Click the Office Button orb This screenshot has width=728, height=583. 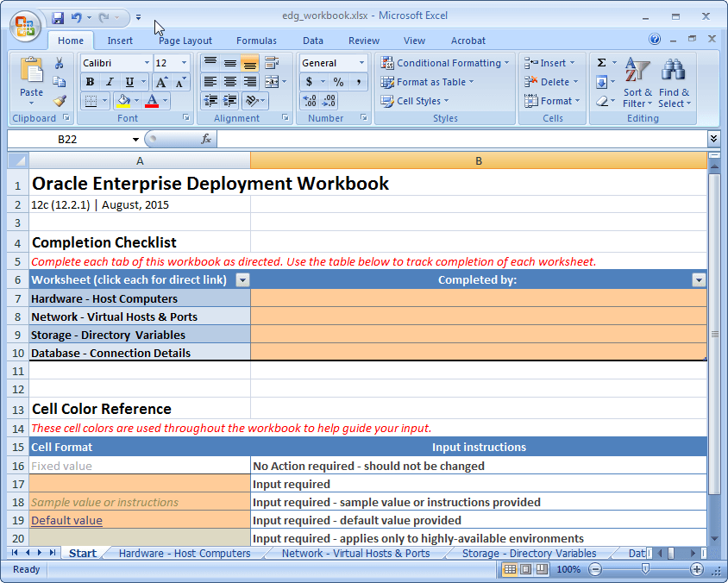pos(25,25)
